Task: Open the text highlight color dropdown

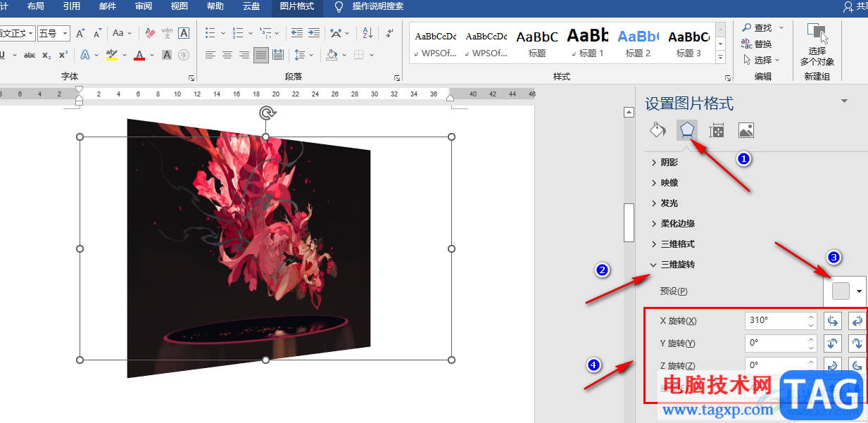Action: click(x=125, y=55)
